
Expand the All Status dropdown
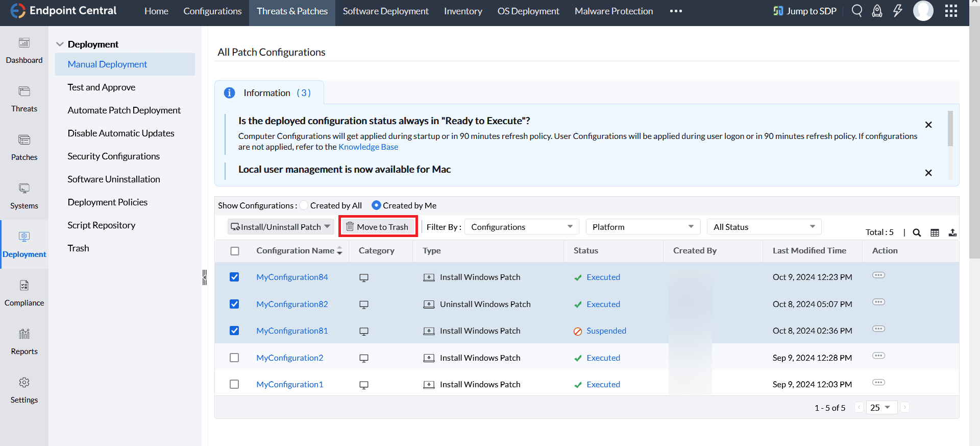(x=764, y=227)
